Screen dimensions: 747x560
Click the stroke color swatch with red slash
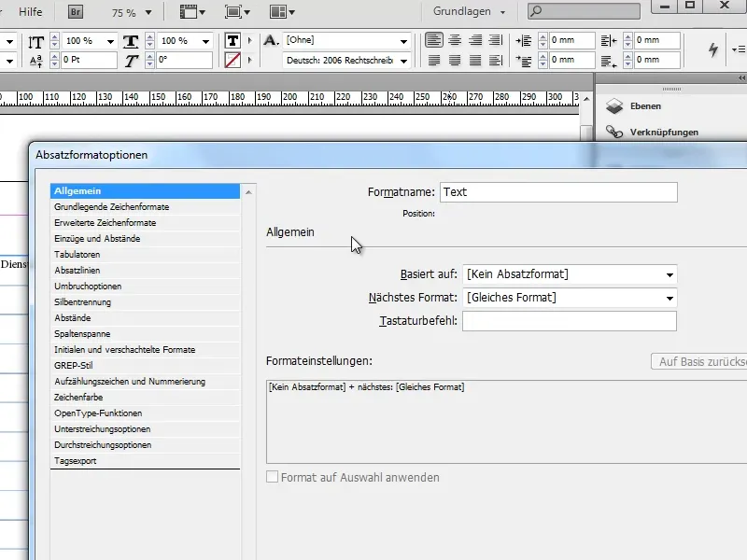click(x=233, y=61)
